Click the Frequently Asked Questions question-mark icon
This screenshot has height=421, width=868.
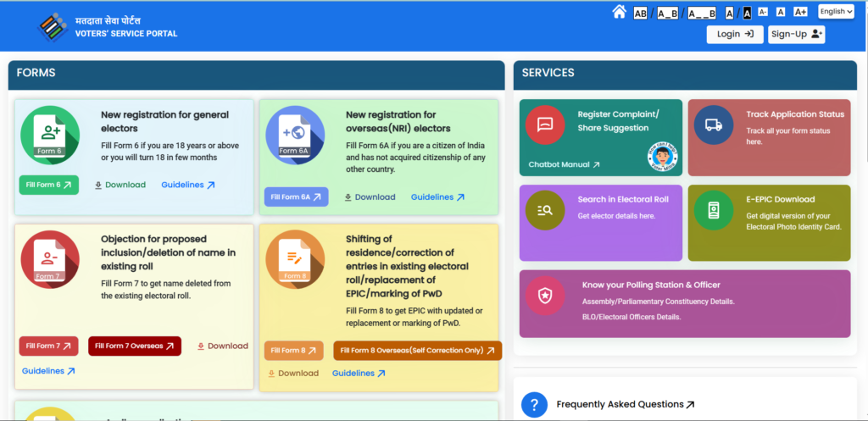534,404
